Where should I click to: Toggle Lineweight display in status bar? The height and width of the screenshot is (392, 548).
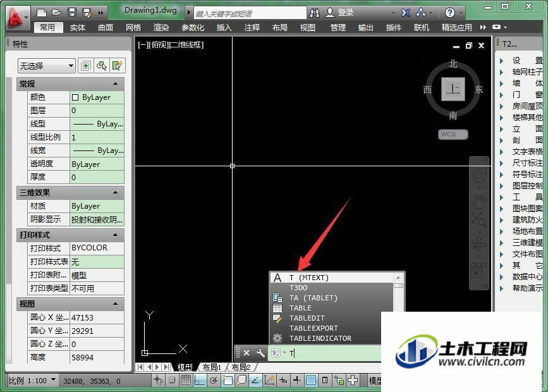pyautogui.click(x=296, y=380)
